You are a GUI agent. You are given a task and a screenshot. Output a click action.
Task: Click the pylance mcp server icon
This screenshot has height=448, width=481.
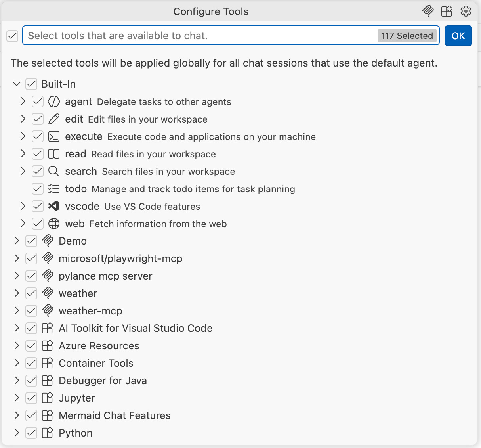pos(48,276)
